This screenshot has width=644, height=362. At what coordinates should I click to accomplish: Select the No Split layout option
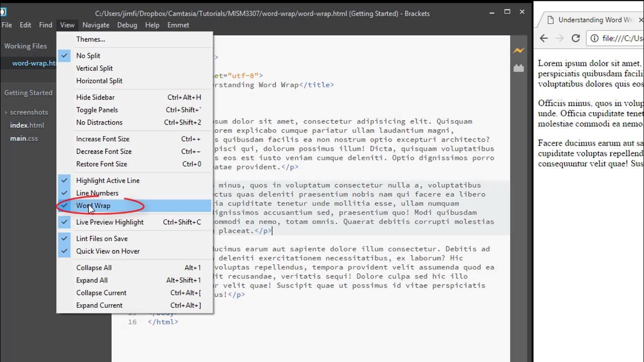pos(134,56)
